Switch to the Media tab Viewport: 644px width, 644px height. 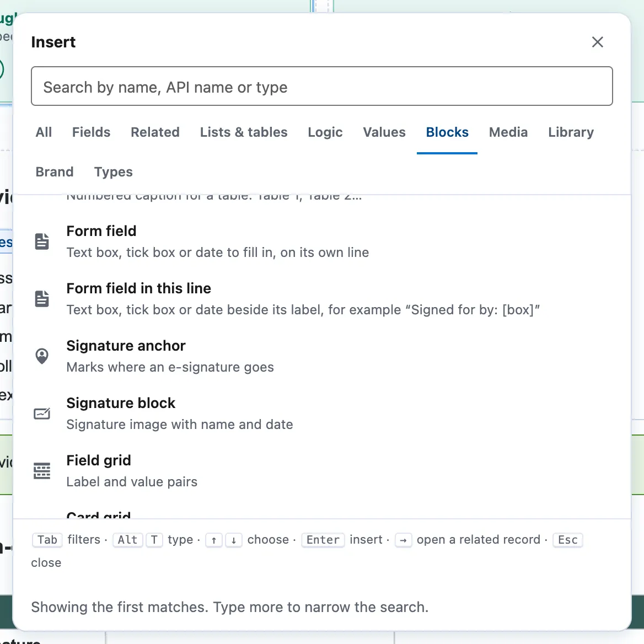click(x=508, y=132)
